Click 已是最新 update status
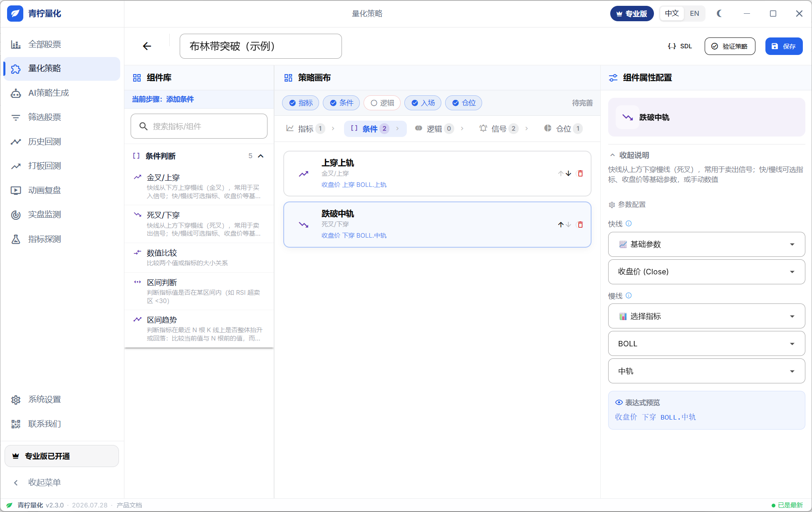This screenshot has width=812, height=512. click(x=787, y=505)
